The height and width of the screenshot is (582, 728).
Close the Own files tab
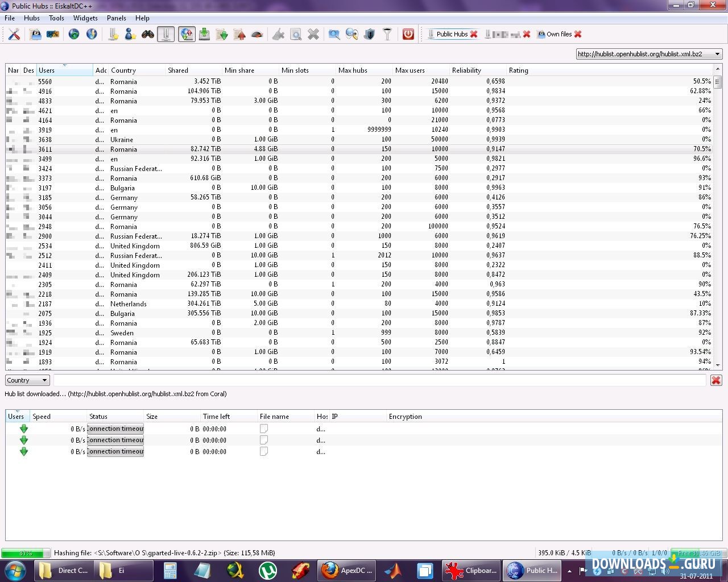click(x=578, y=34)
